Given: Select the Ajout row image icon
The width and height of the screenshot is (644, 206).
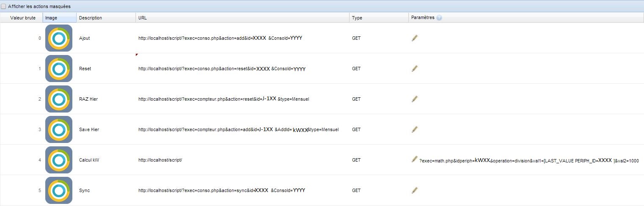Looking at the screenshot, I should 59,38.
